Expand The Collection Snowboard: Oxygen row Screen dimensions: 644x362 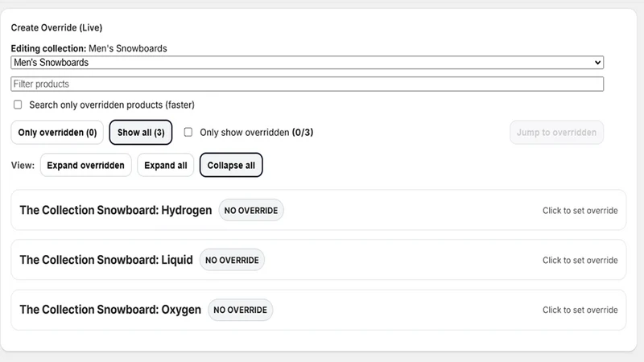tap(318, 310)
